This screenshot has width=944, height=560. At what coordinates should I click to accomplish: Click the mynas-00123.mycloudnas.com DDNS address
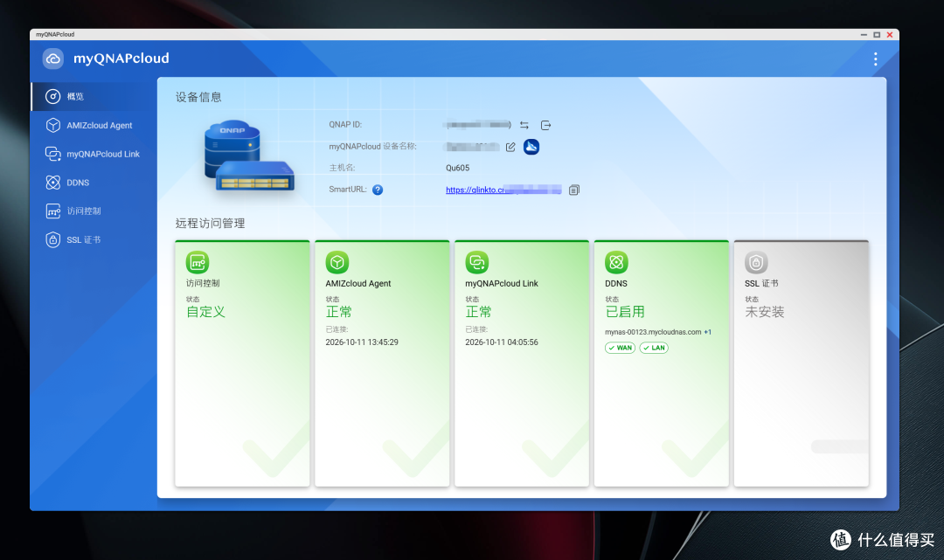coord(653,332)
